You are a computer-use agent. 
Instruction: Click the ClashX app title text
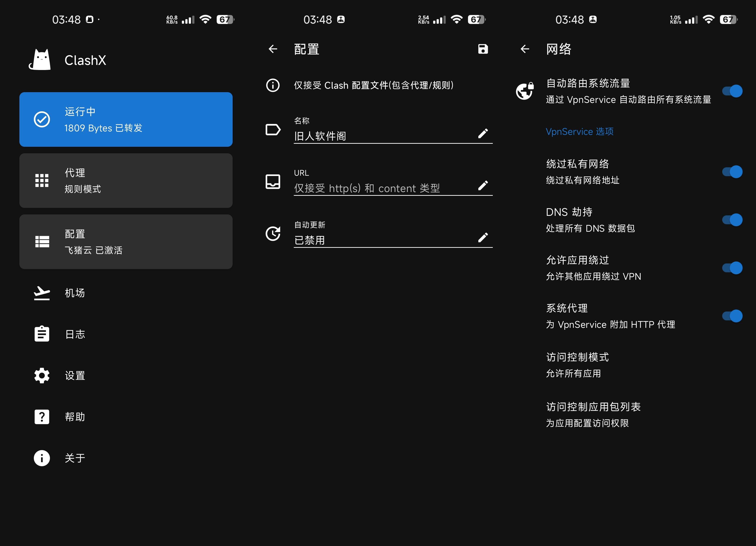click(x=85, y=60)
